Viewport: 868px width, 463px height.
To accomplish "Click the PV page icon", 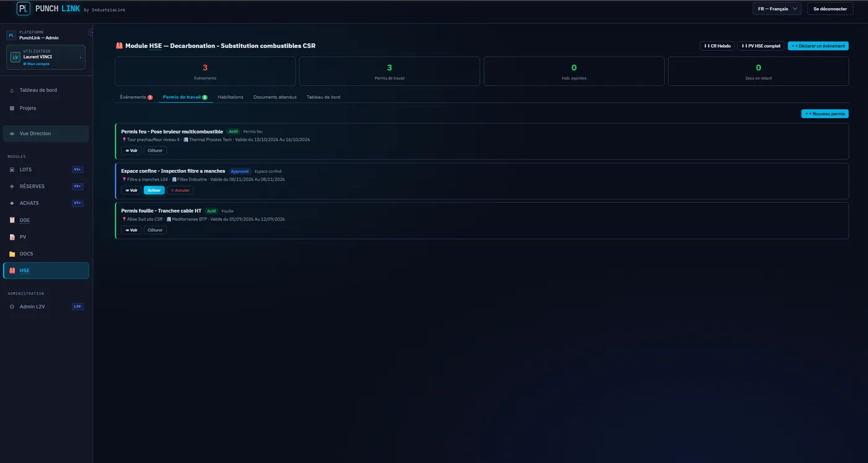I will pyautogui.click(x=12, y=237).
